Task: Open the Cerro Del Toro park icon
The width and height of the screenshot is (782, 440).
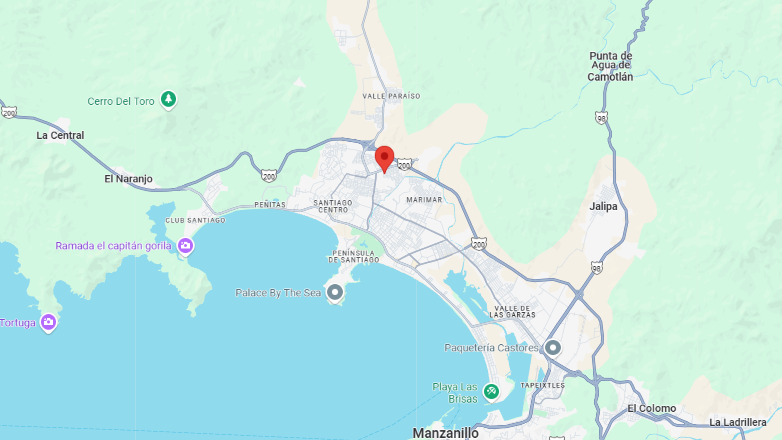Action: point(169,100)
